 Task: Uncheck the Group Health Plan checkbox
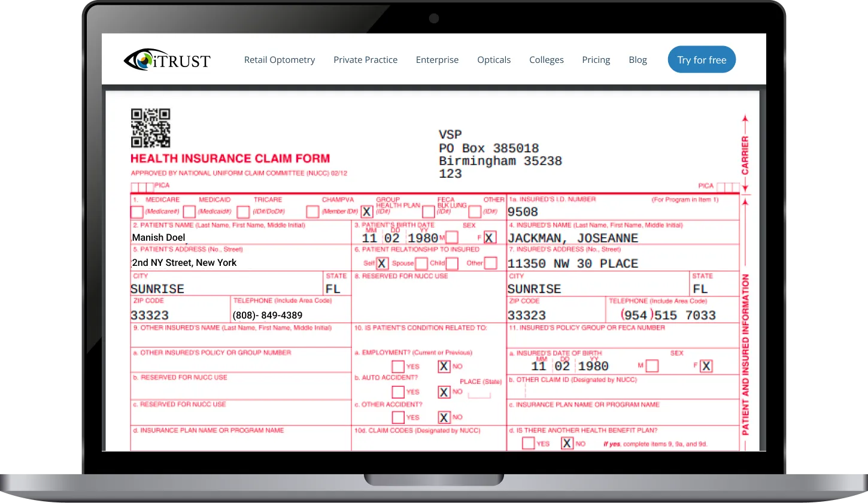coord(366,212)
